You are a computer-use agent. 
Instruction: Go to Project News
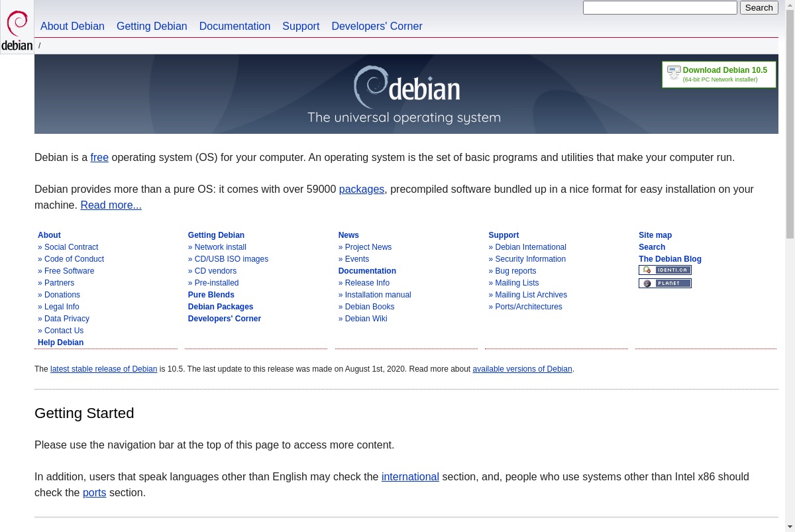coord(368,247)
